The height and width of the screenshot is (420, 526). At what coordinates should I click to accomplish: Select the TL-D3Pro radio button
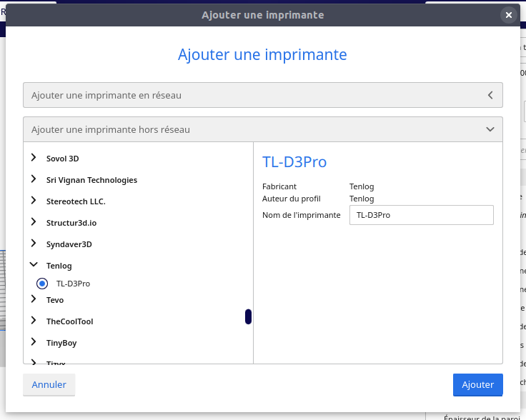42,284
